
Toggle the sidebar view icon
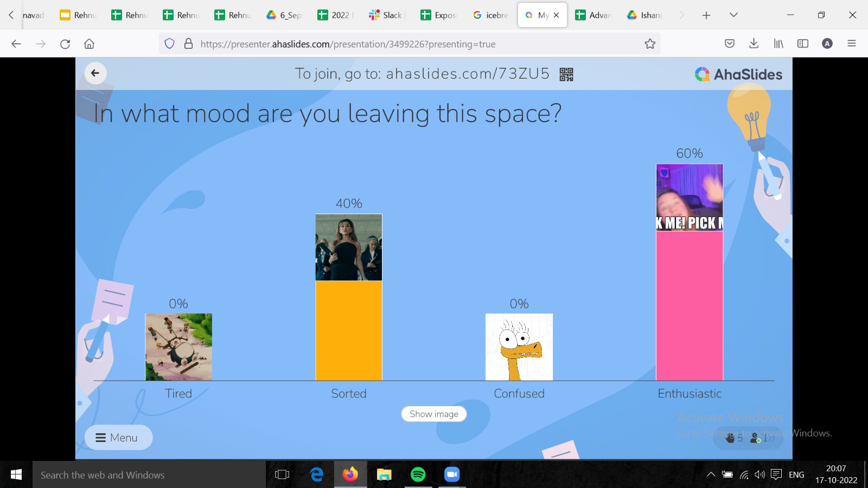click(803, 44)
